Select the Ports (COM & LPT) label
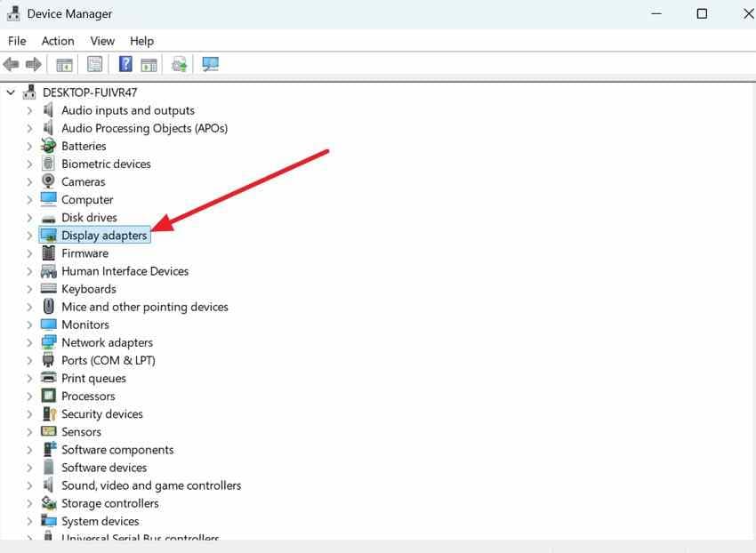The image size is (756, 553). 108,360
